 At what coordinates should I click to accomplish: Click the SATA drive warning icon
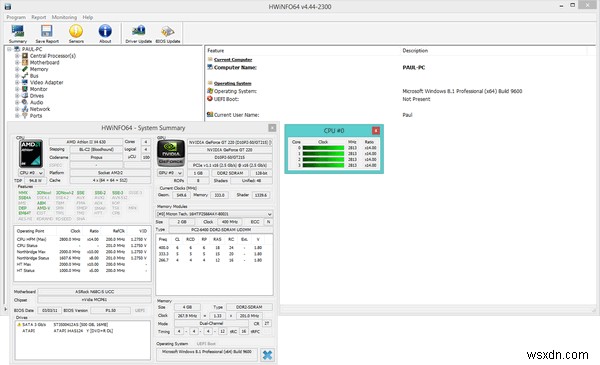(x=19, y=324)
